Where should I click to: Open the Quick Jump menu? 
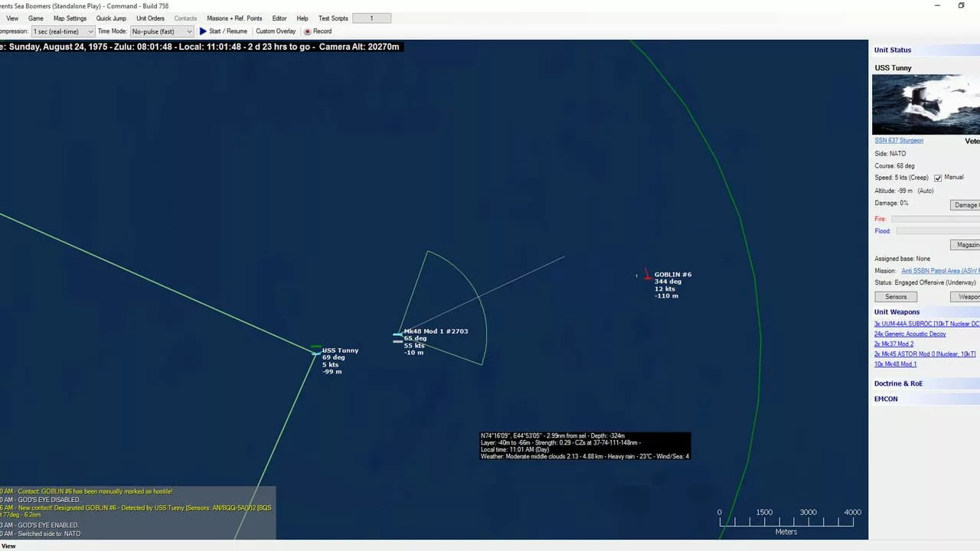point(111,18)
